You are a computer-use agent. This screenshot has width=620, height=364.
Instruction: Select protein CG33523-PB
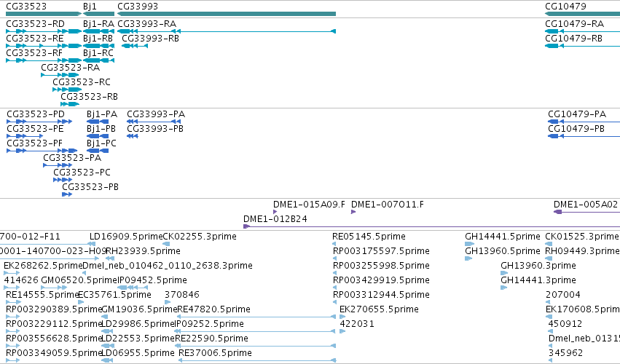(67, 194)
